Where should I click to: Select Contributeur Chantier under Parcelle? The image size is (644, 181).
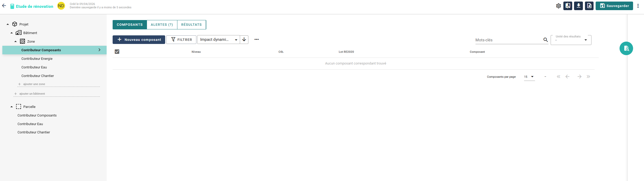[34, 132]
